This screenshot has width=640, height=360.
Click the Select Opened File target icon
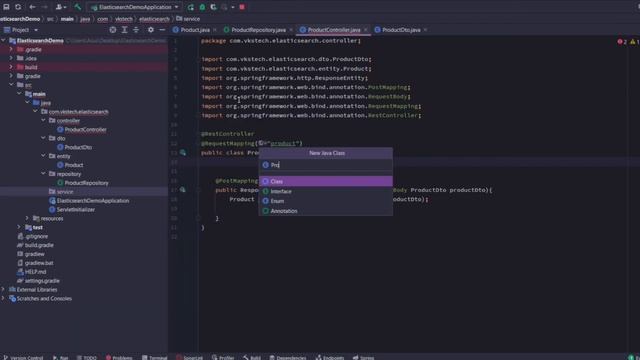click(113, 30)
